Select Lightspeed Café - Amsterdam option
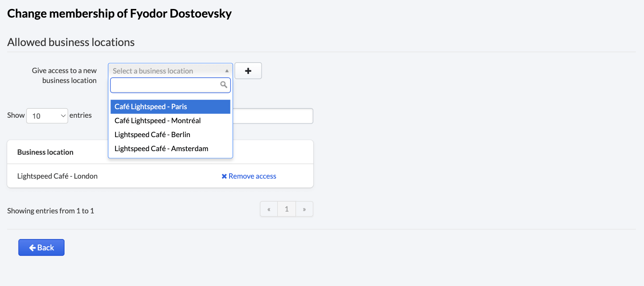Viewport: 644px width, 286px height. [x=170, y=149]
